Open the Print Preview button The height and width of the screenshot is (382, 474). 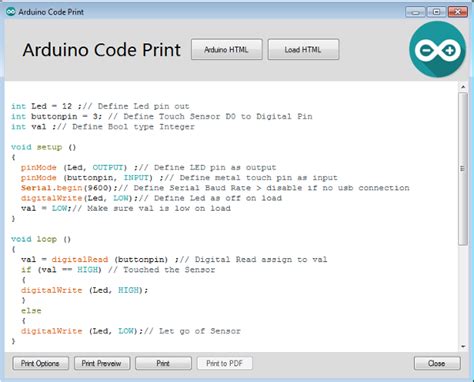point(102,363)
